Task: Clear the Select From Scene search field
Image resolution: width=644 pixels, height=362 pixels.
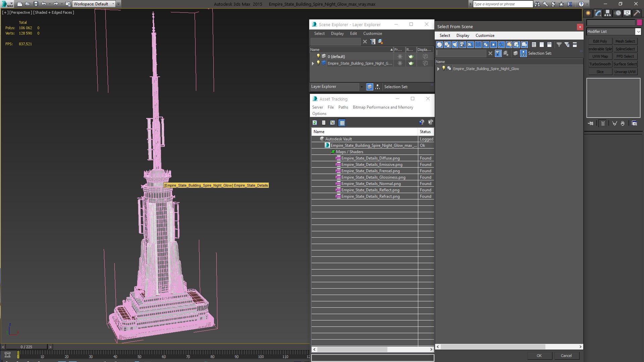Action: [490, 53]
